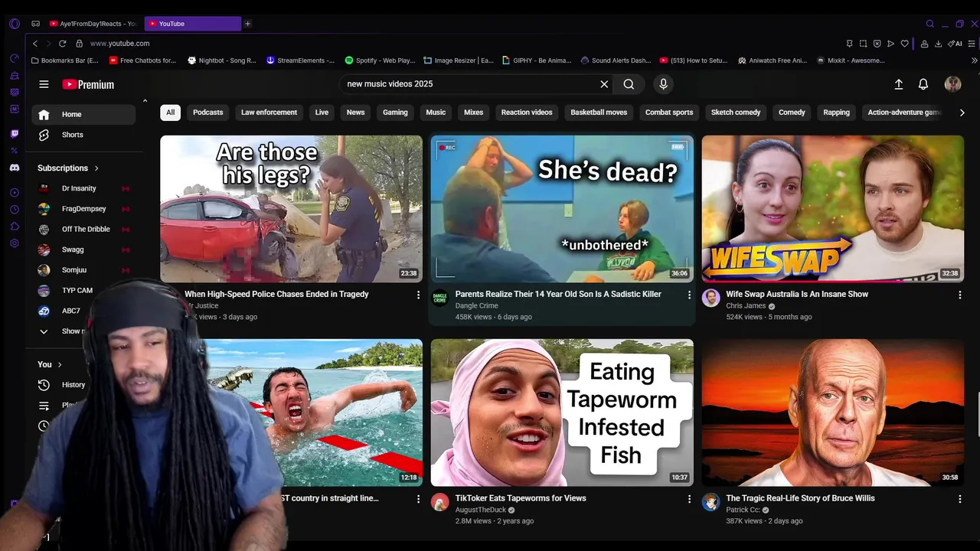The width and height of the screenshot is (980, 551).
Task: Open the Patrick Cc: channel link
Action: [x=743, y=510]
